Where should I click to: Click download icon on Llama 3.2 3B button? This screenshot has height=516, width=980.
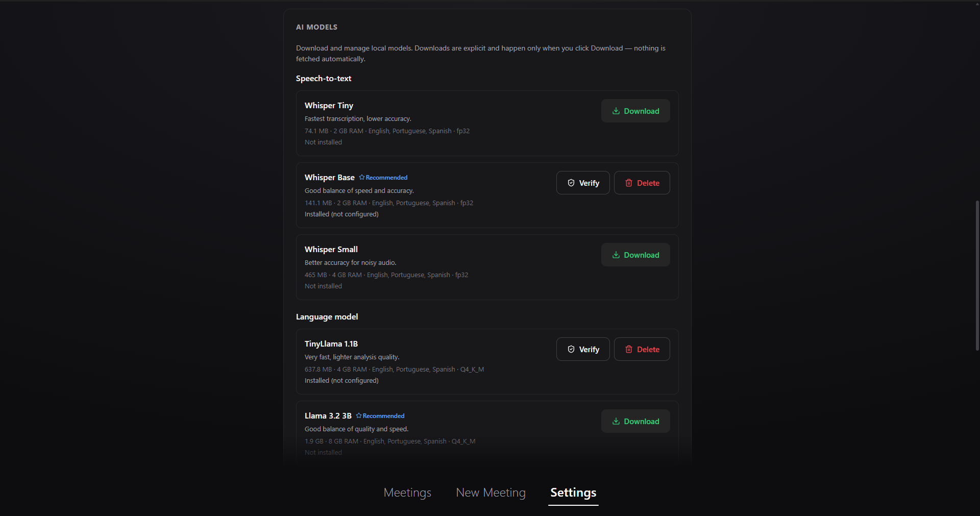click(x=616, y=421)
